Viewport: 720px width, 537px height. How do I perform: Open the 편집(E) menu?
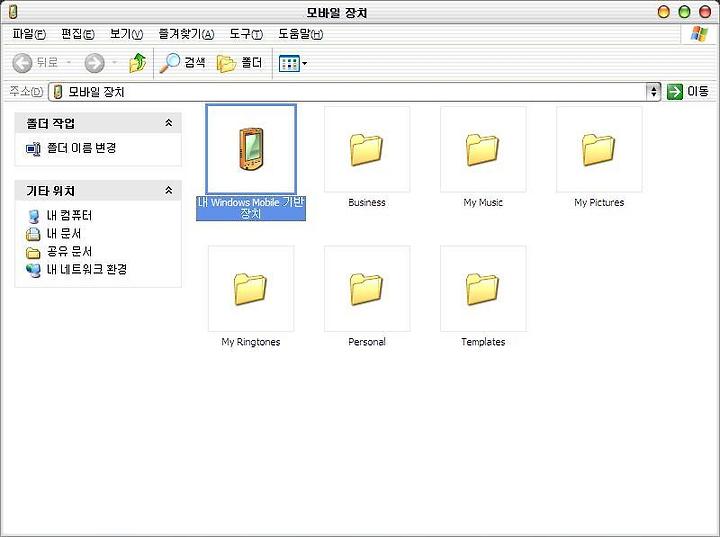[78, 34]
